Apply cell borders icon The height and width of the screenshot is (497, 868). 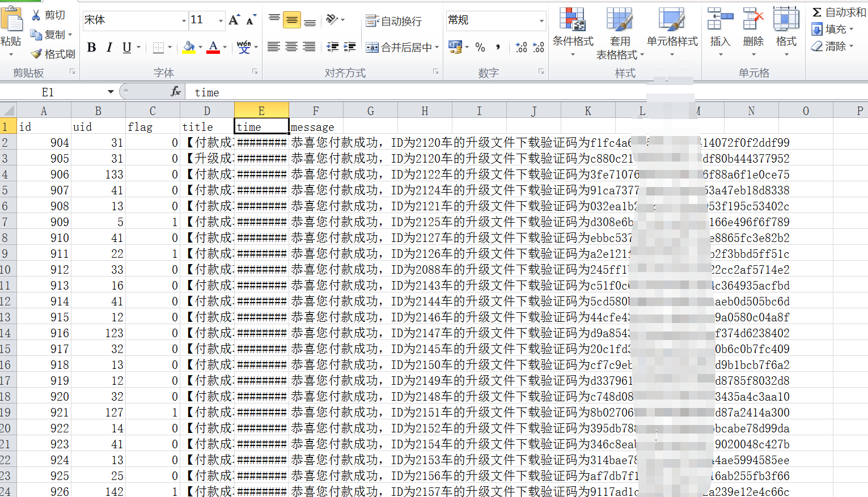coord(159,48)
